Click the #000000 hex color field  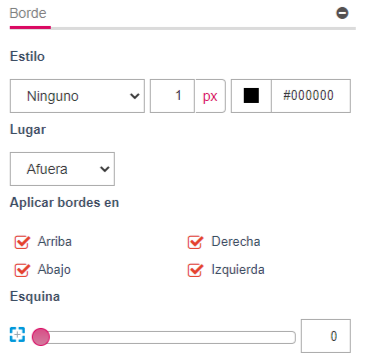(x=311, y=96)
